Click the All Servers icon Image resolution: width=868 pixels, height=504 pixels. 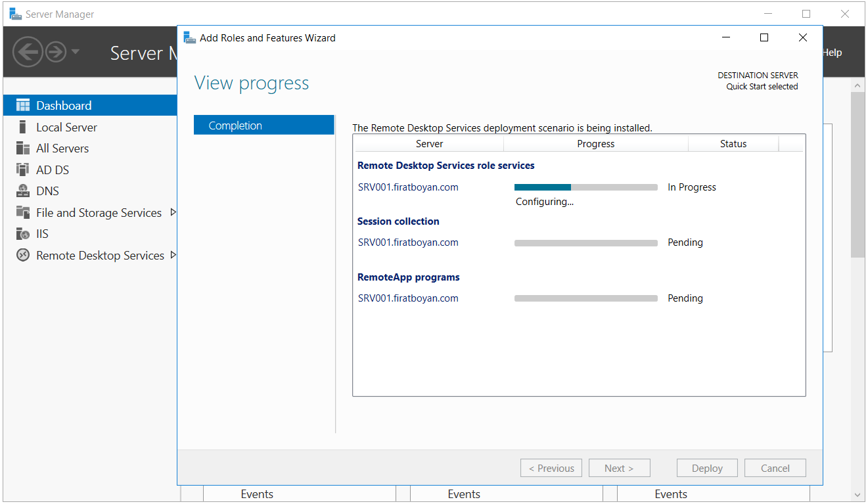pyautogui.click(x=23, y=149)
